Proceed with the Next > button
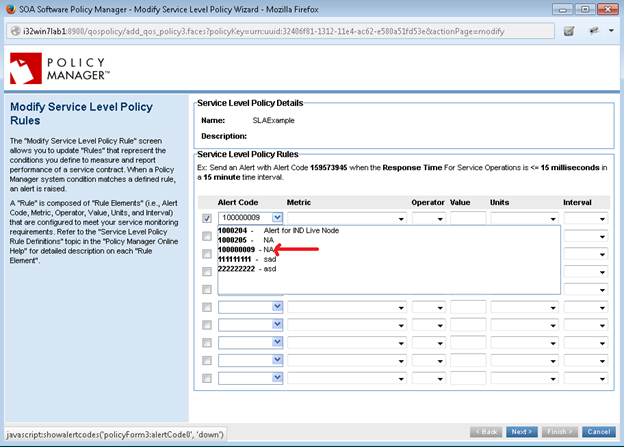The height and width of the screenshot is (447, 624). [522, 432]
